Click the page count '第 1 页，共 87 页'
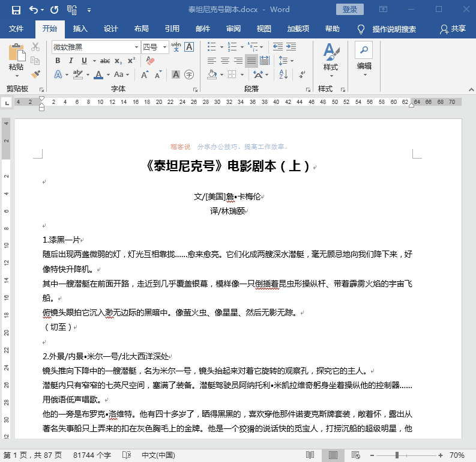This screenshot has width=476, height=462. tap(33, 455)
